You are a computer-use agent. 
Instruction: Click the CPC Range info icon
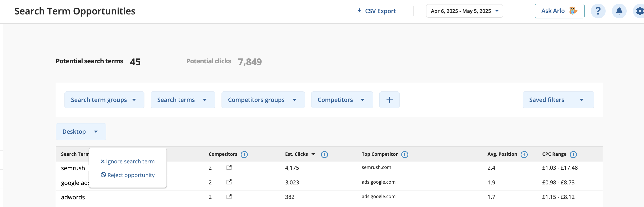(x=573, y=154)
